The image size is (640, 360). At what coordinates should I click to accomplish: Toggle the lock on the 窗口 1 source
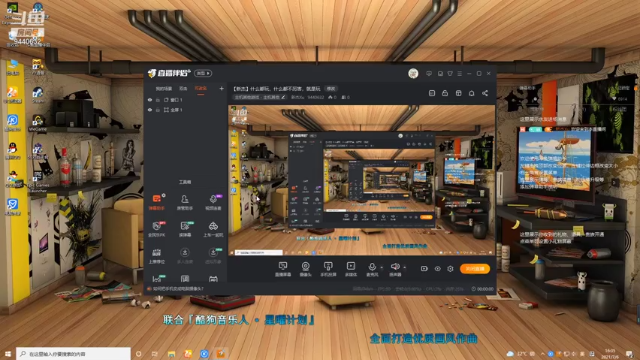coord(158,100)
